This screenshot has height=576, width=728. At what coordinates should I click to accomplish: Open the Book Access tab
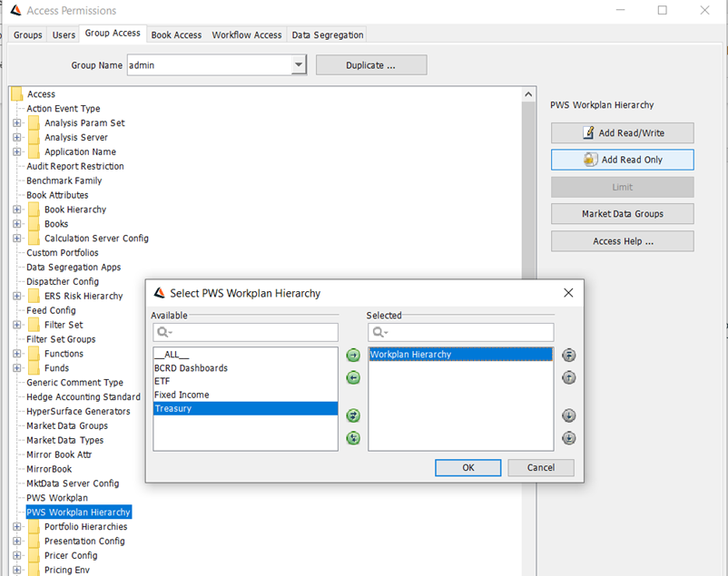(x=176, y=34)
